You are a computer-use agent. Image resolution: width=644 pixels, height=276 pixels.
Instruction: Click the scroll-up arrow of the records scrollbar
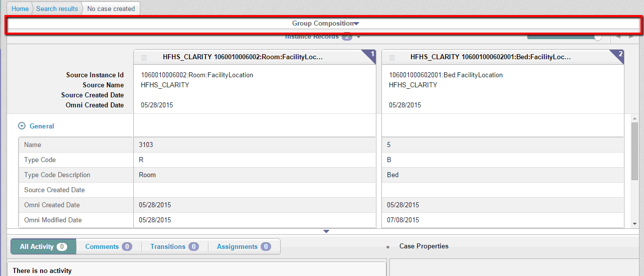coord(634,118)
